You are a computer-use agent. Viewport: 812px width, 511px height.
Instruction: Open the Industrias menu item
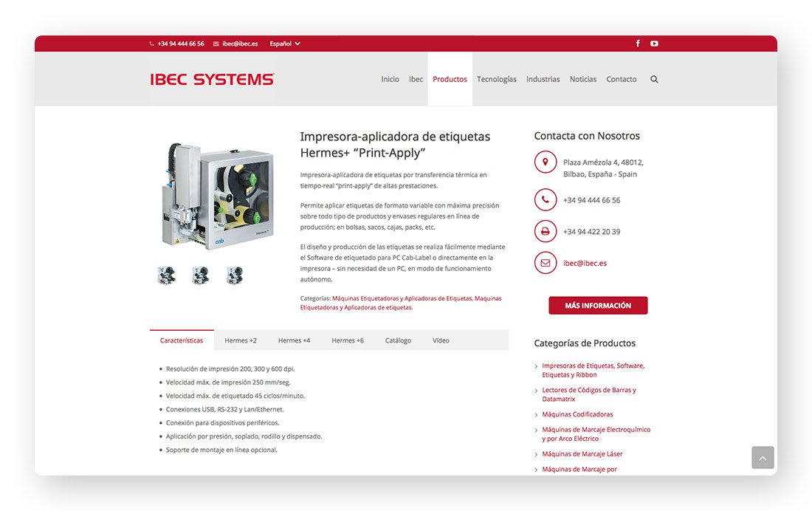click(x=543, y=79)
